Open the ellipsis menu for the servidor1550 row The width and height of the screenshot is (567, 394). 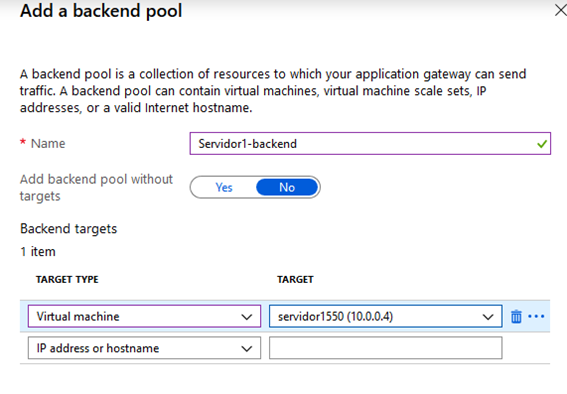pos(536,317)
